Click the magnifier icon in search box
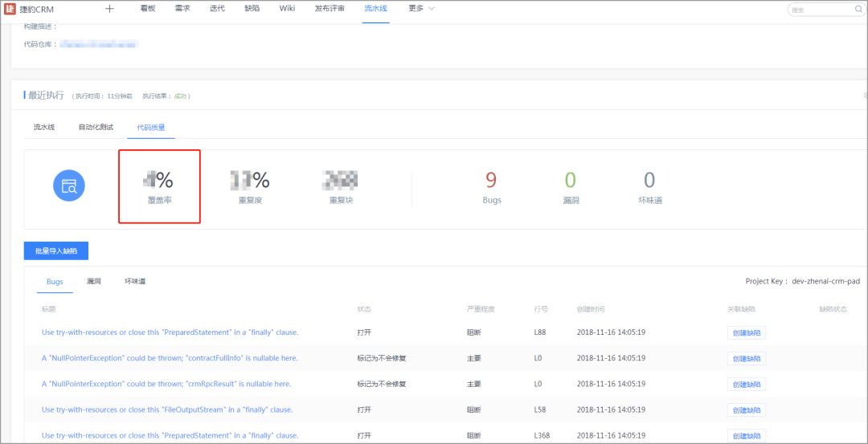The height and width of the screenshot is (444, 868). [x=858, y=10]
